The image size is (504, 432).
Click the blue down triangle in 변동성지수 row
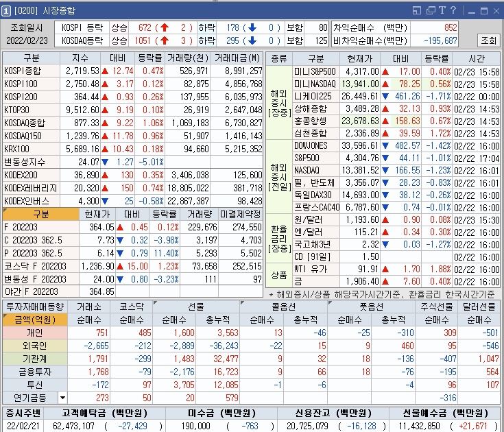pyautogui.click(x=105, y=162)
